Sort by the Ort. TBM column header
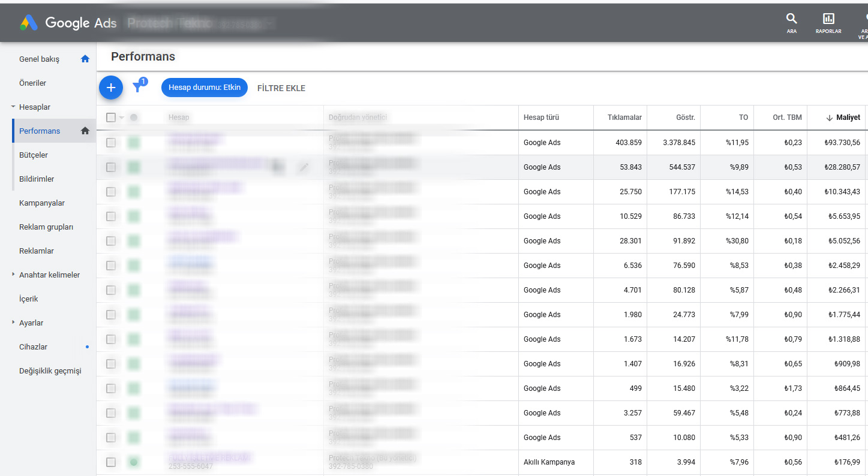This screenshot has width=868, height=476. point(787,118)
